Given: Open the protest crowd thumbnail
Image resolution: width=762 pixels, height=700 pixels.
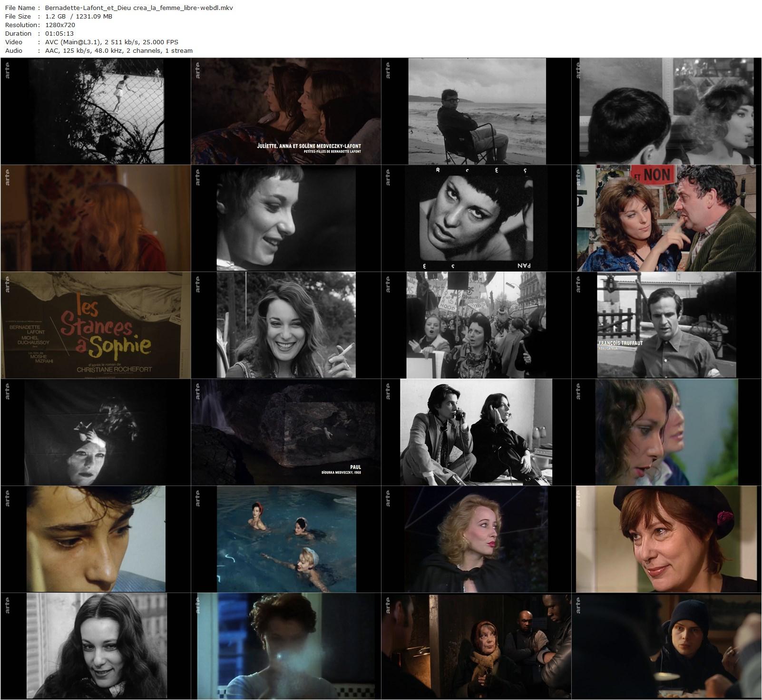Looking at the screenshot, I should [x=476, y=325].
